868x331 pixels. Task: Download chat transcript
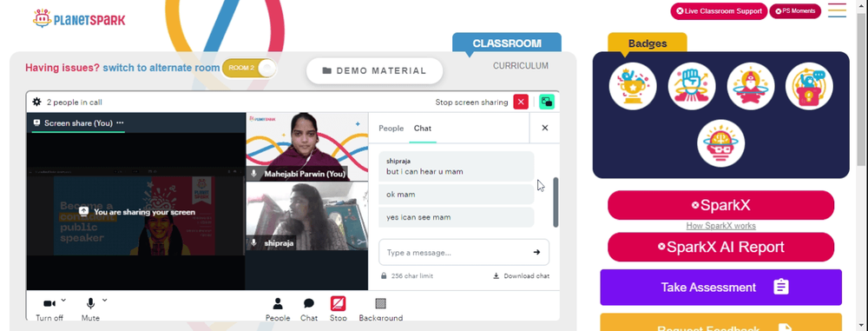(x=522, y=275)
